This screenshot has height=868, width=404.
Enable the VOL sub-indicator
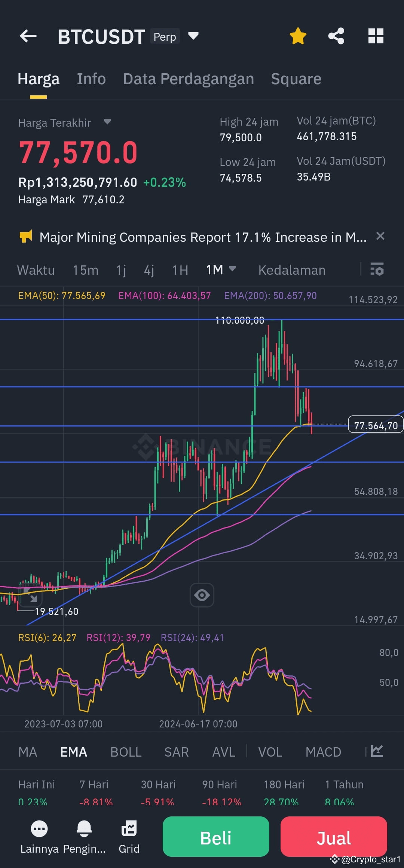270,752
